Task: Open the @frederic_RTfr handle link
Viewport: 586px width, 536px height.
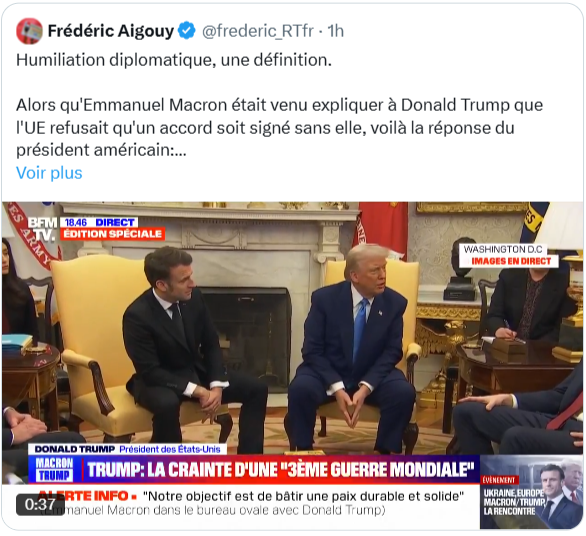Action: tap(257, 31)
